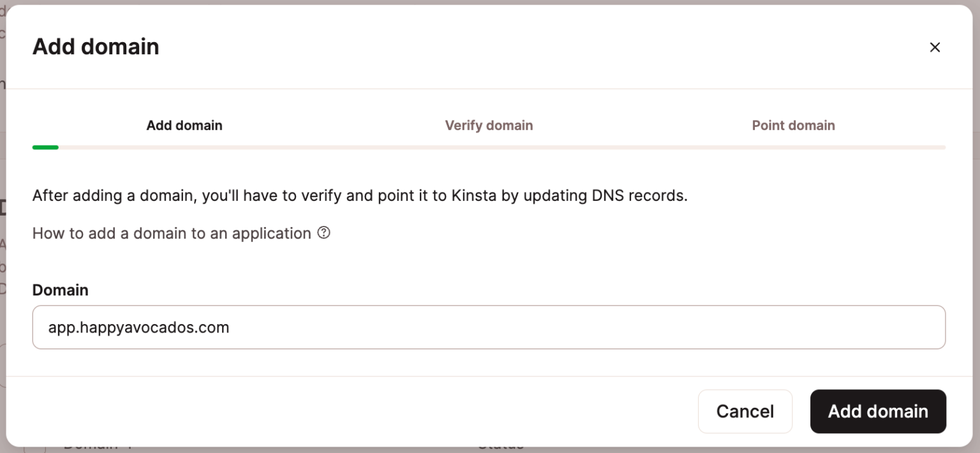Click the Domain field label

tap(60, 290)
